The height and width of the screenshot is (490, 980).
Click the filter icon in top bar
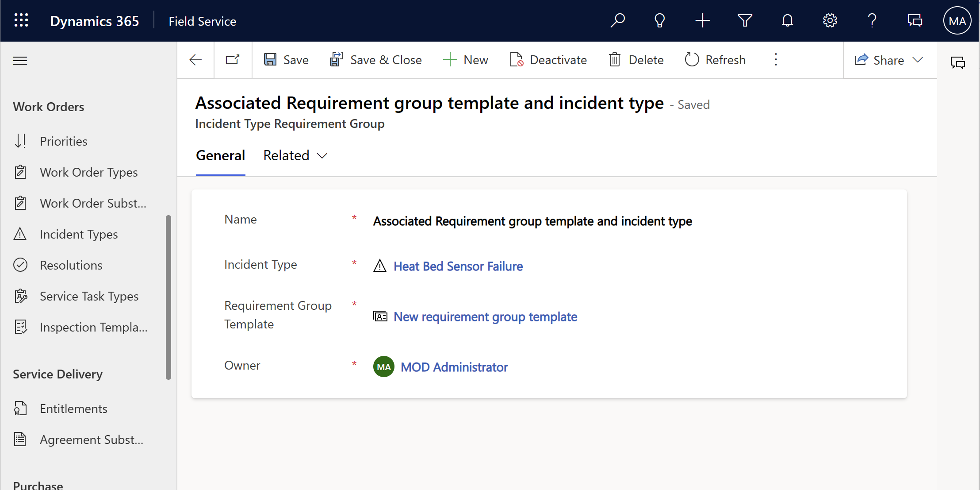click(x=745, y=21)
